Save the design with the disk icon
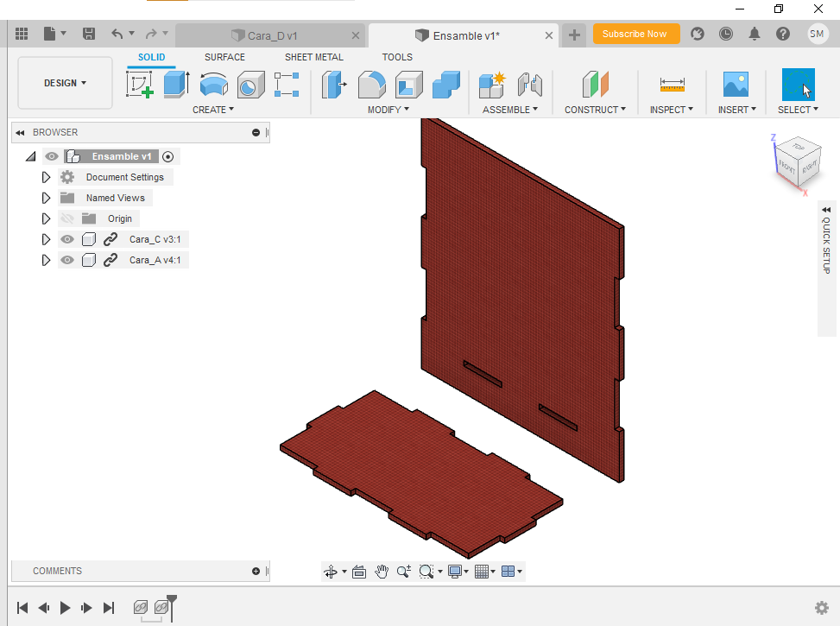 [x=89, y=34]
